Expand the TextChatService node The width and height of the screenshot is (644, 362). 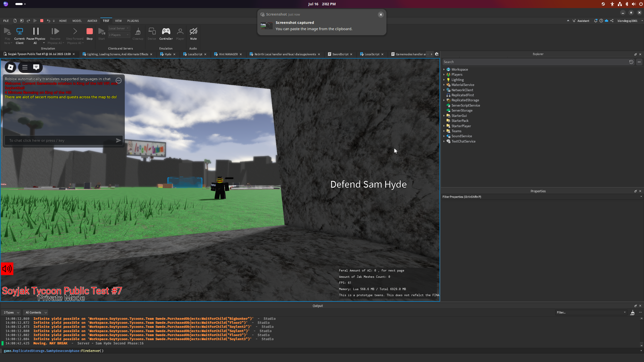(x=444, y=142)
